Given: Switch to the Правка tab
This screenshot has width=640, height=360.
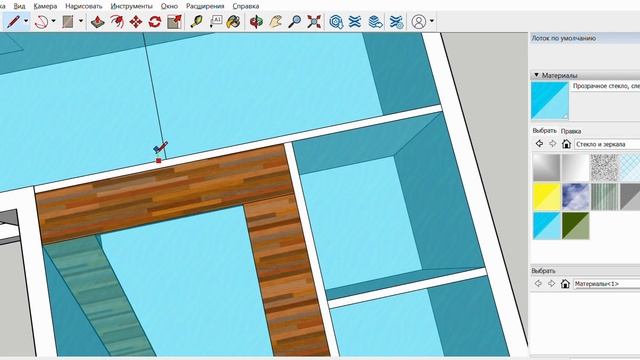Looking at the screenshot, I should coord(571,131).
